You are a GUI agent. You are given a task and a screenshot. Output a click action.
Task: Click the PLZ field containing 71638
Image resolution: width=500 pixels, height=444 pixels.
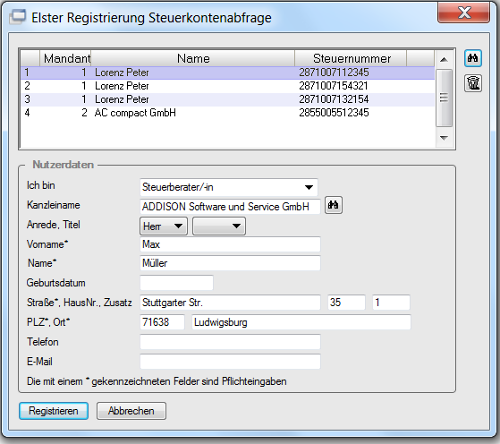click(x=162, y=322)
